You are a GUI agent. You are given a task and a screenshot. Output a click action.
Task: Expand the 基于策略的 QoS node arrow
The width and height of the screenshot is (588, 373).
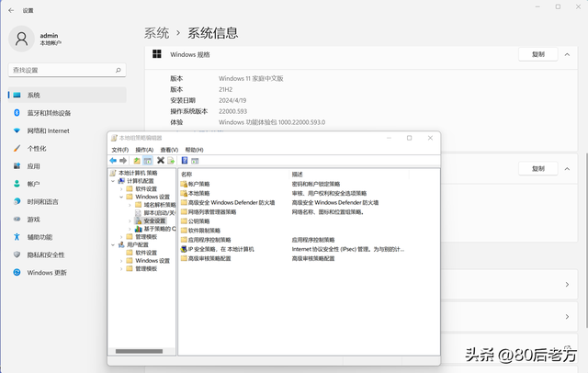(130, 229)
